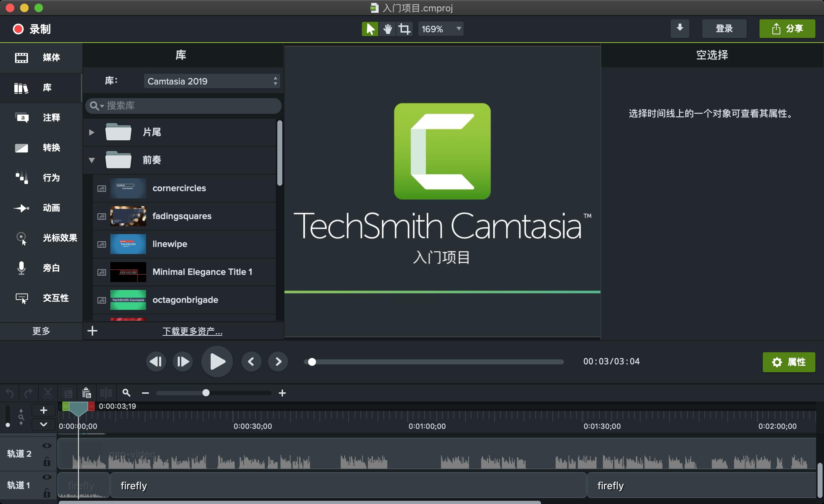Click the timeline zoom out minus
This screenshot has height=504, width=824.
click(145, 393)
